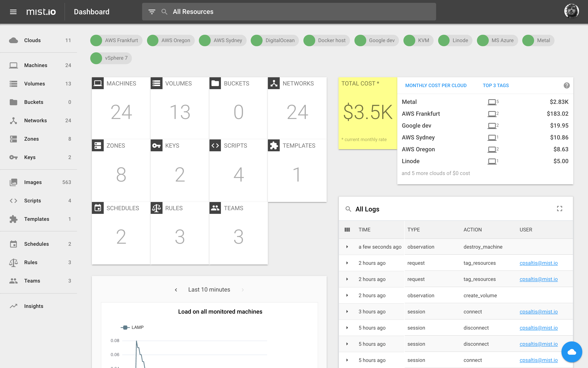Click the mist.io logo
Viewport: 588px width, 368px height.
coord(41,12)
